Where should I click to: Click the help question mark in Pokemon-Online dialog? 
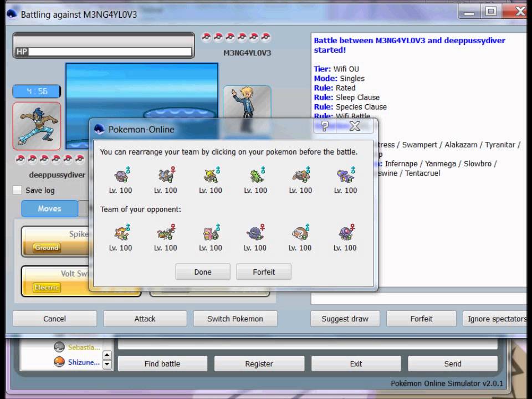click(x=325, y=126)
